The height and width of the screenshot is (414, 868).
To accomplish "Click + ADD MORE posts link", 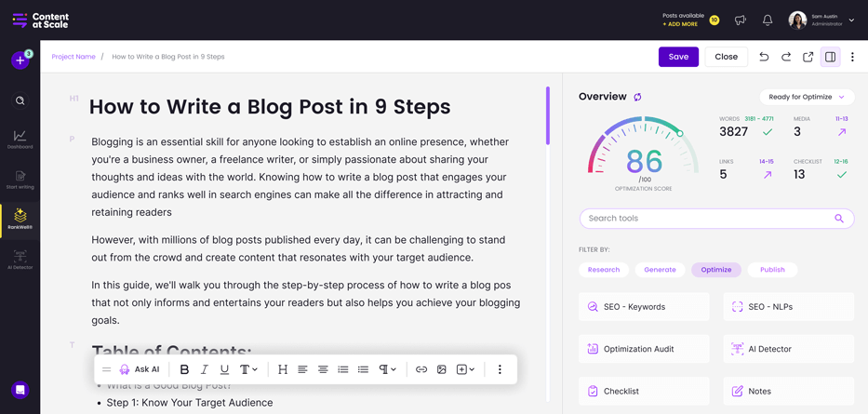I will click(x=680, y=24).
